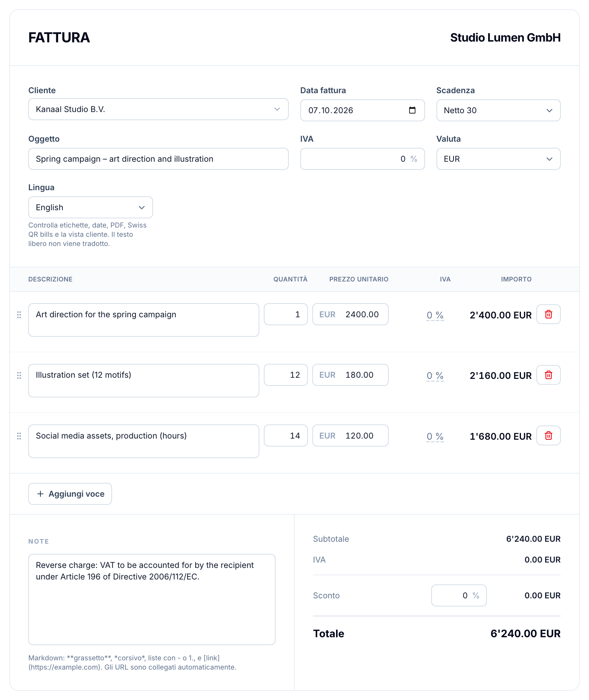
Task: Delete the Social media assets line item
Action: pos(548,435)
